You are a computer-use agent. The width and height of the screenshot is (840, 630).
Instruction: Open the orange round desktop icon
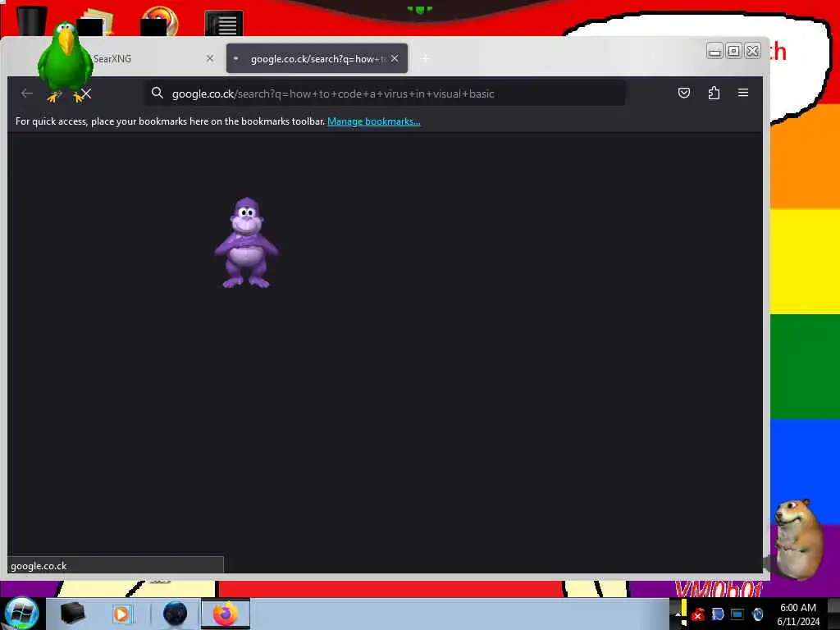tap(159, 21)
